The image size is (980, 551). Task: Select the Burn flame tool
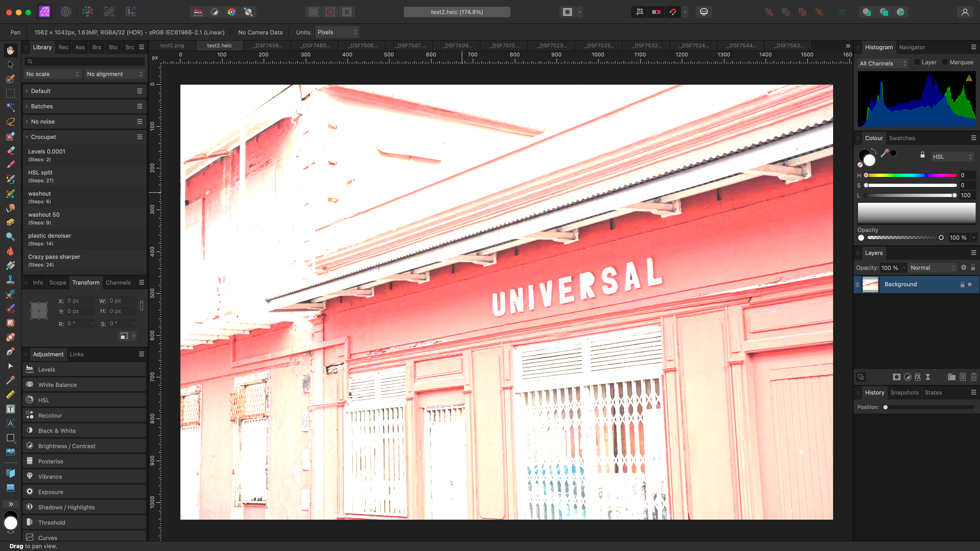[x=11, y=251]
